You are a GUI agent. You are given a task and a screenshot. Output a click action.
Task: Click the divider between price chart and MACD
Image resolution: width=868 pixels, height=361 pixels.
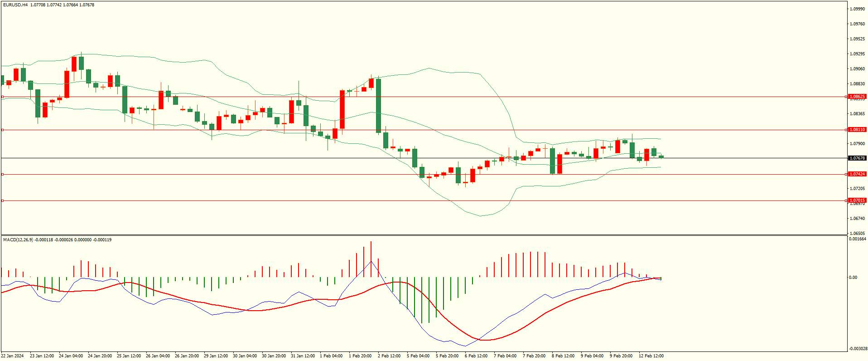pyautogui.click(x=424, y=235)
